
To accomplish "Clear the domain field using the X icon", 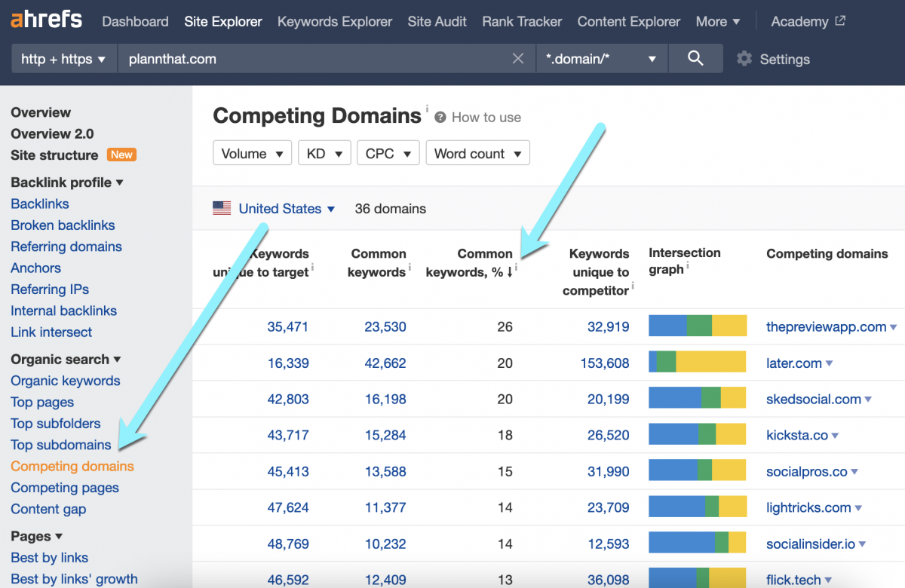I will click(518, 58).
